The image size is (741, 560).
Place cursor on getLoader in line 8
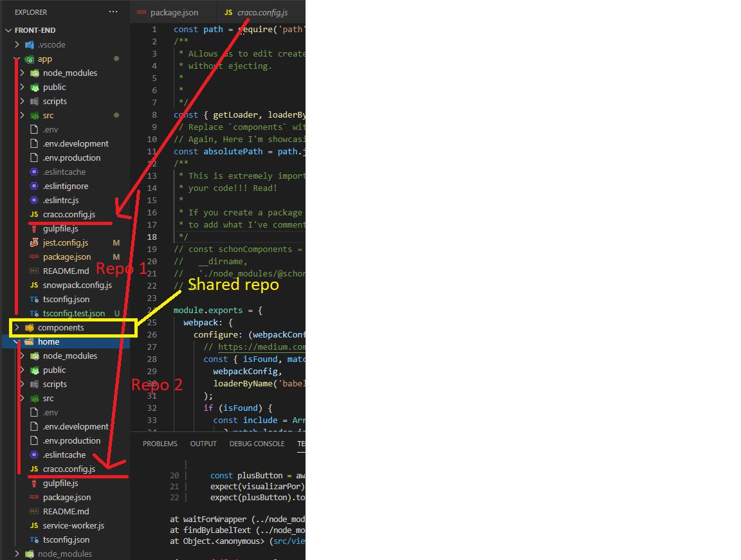(235, 114)
